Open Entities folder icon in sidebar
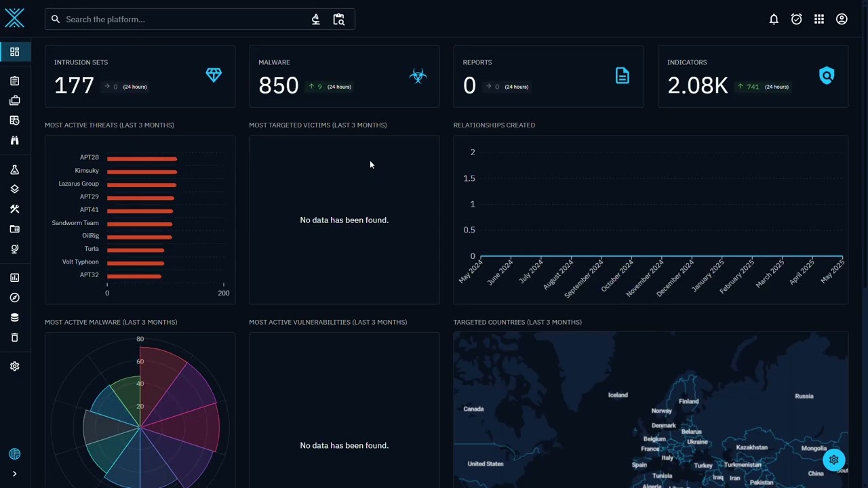Screen dimensions: 868x488 (x=14, y=229)
